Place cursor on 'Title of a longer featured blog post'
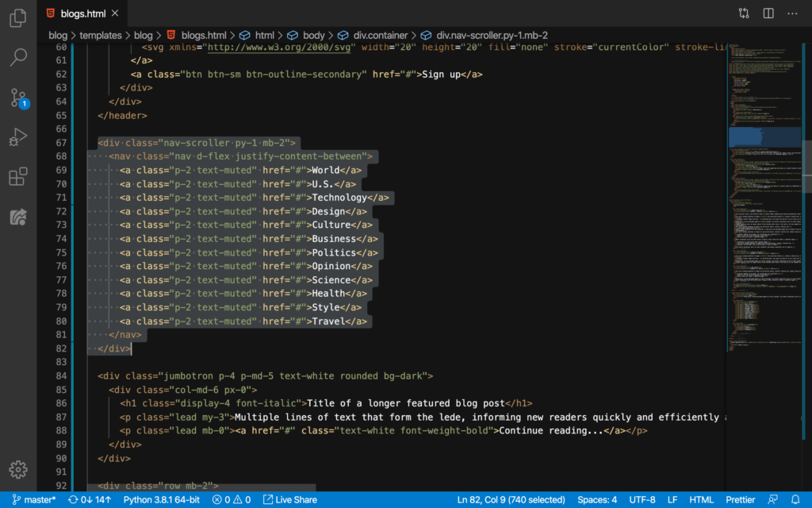The width and height of the screenshot is (812, 508). coord(405,403)
